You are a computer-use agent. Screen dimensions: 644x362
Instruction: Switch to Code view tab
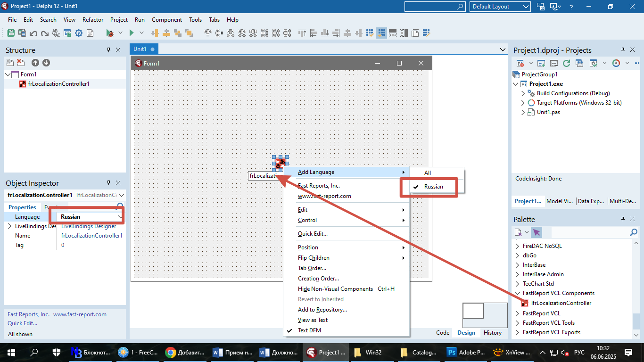443,333
